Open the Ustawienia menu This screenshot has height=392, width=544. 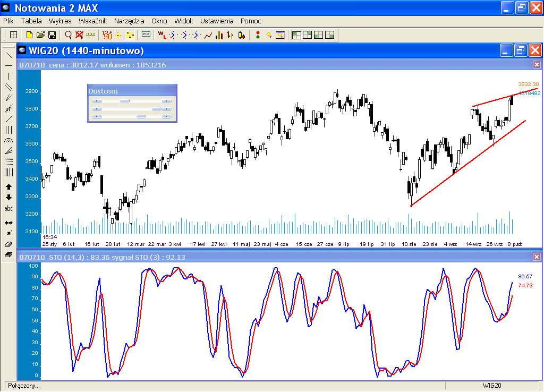click(217, 21)
